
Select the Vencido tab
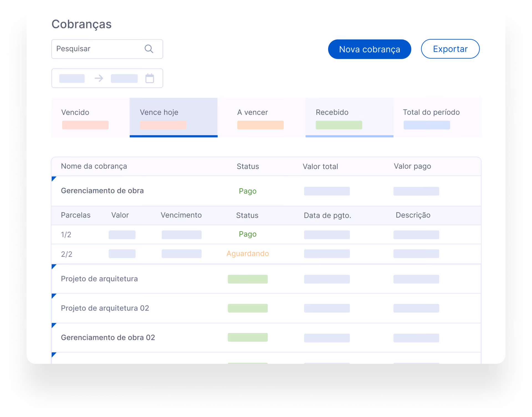click(90, 117)
